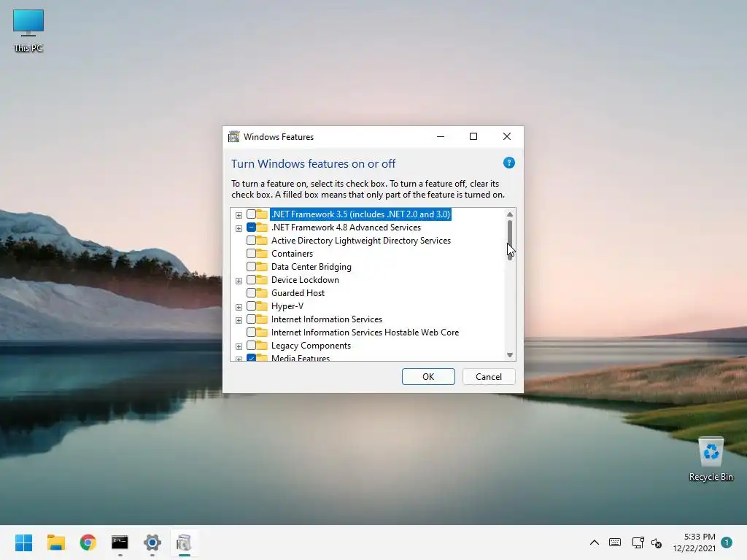Open the Start menu
The height and width of the screenshot is (560, 747).
point(24,542)
